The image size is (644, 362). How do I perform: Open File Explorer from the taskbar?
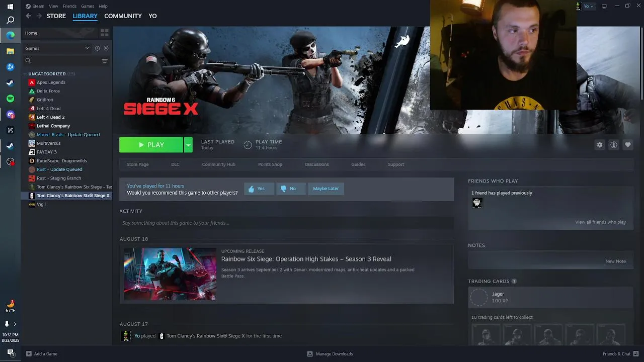click(x=10, y=51)
